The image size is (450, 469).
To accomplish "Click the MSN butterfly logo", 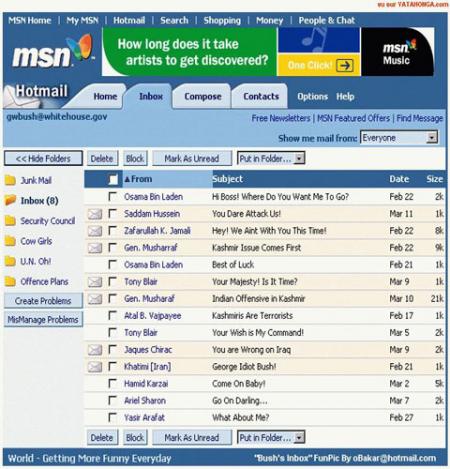I will click(79, 47).
